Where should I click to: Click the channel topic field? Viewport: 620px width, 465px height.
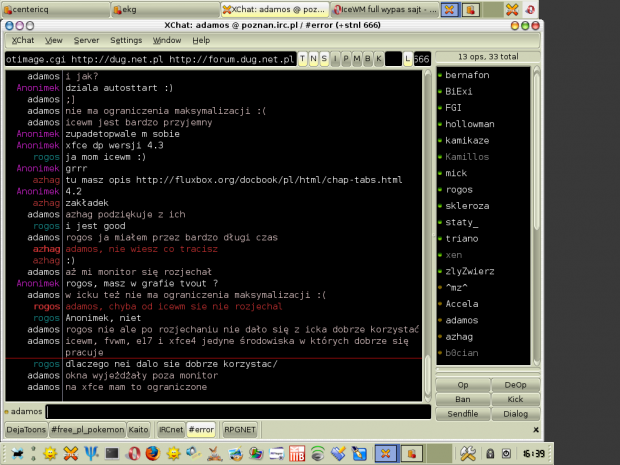point(151,59)
